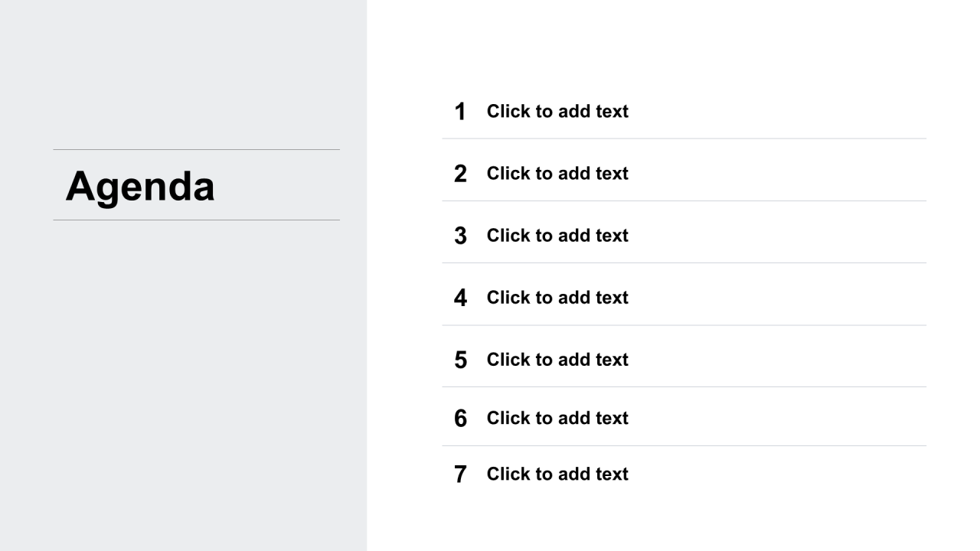Viewport: 980px width, 551px height.
Task: Click the divider line below agenda item 1
Action: click(x=684, y=139)
